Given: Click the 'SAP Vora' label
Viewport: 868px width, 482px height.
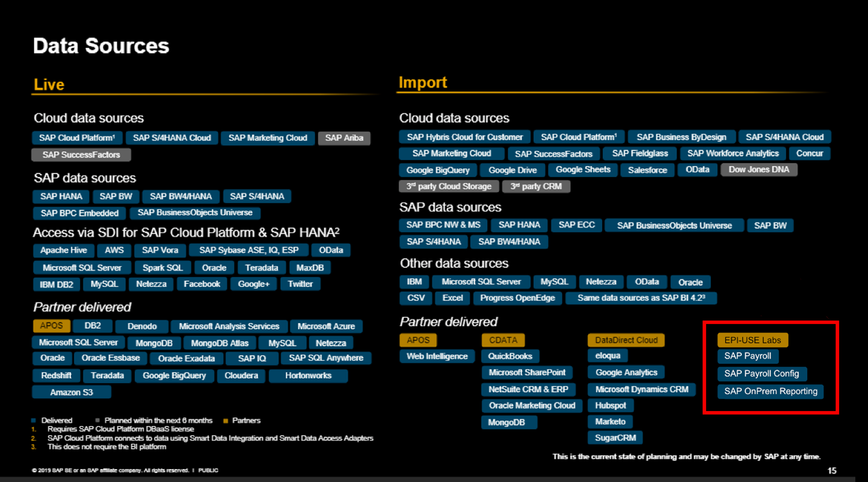Looking at the screenshot, I should click(160, 250).
